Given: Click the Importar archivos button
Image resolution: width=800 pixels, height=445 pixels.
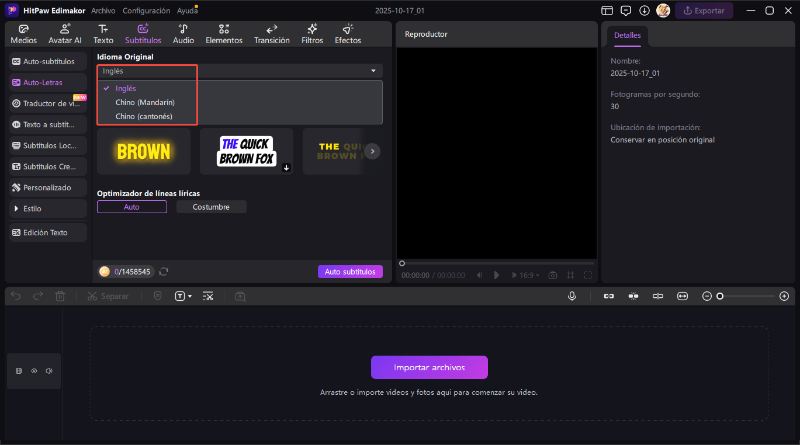Looking at the screenshot, I should click(429, 367).
